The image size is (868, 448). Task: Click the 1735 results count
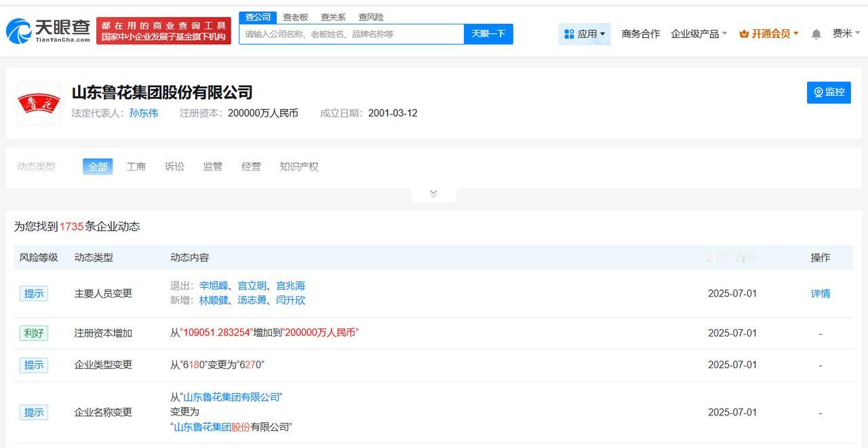(71, 227)
